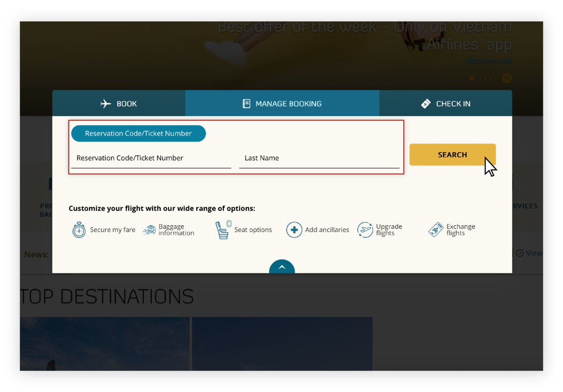The height and width of the screenshot is (392, 563).
Task: Collapse the booking widget with the chevron
Action: [x=282, y=267]
